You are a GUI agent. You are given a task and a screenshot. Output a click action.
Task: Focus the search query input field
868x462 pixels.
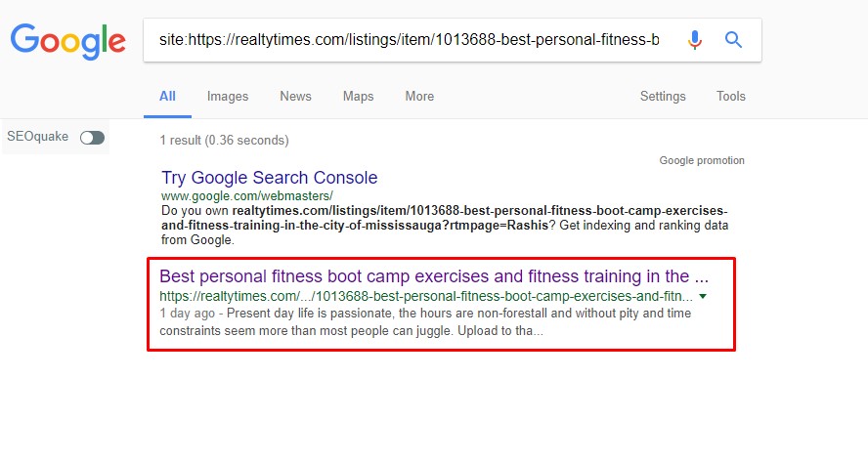pos(411,40)
